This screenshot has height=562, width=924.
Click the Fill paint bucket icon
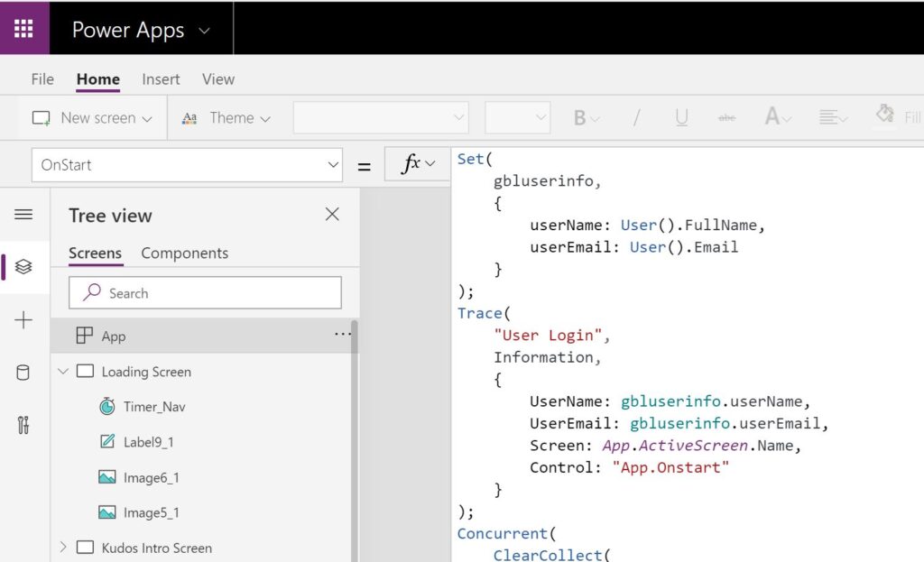click(x=882, y=115)
